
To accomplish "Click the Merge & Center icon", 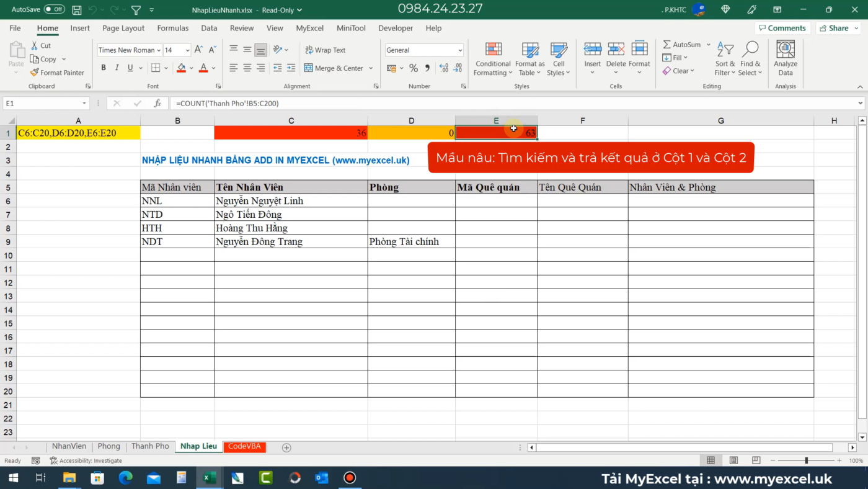I will tap(308, 68).
